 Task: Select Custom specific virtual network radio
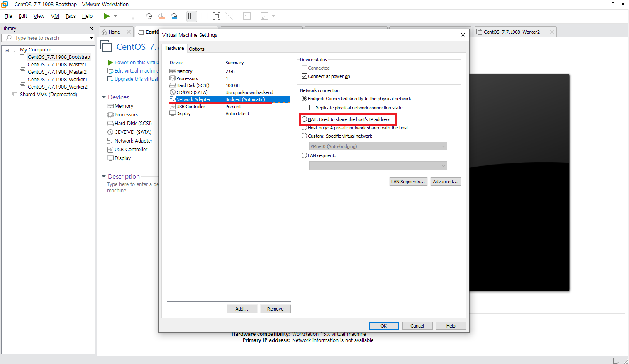click(x=305, y=136)
